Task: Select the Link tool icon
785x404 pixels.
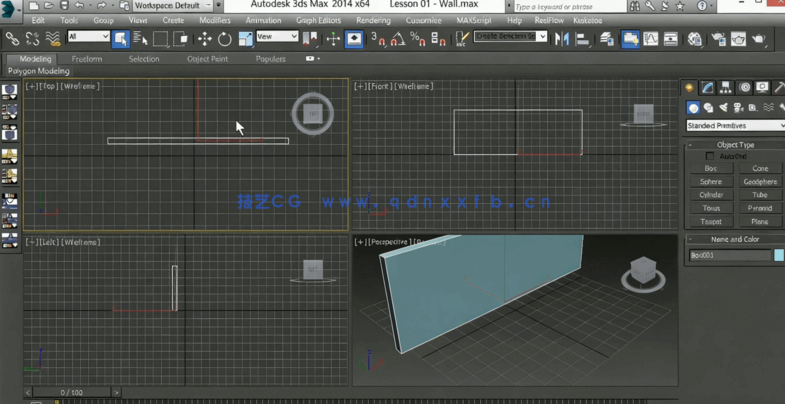Action: click(12, 39)
